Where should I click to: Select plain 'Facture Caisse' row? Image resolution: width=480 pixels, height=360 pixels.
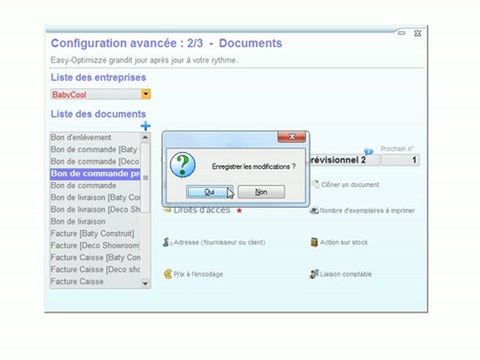pyautogui.click(x=95, y=281)
